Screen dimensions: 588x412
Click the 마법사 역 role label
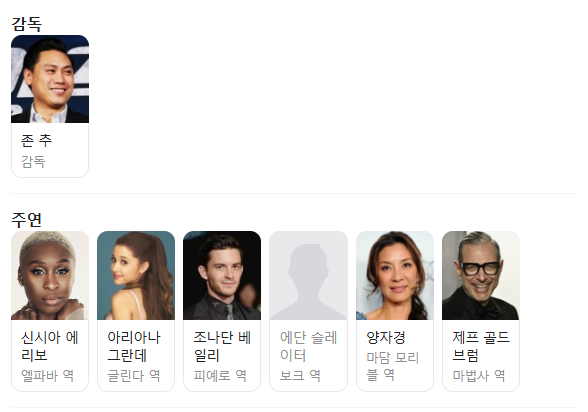478,376
